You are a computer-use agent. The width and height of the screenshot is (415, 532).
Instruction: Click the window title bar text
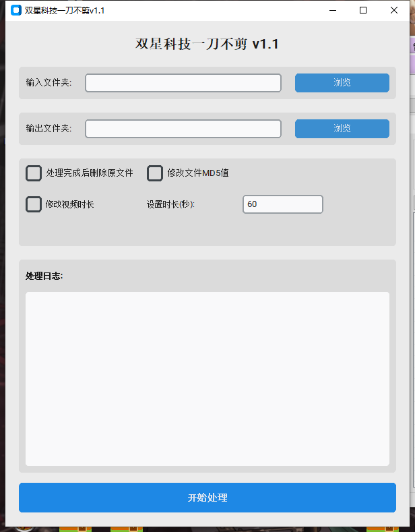65,11
